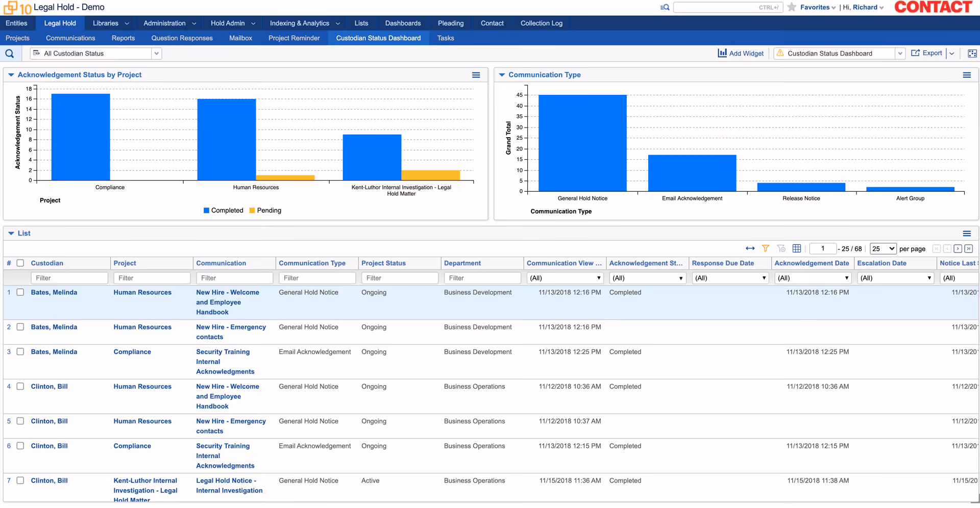Open the Project Reminder tab

[294, 38]
